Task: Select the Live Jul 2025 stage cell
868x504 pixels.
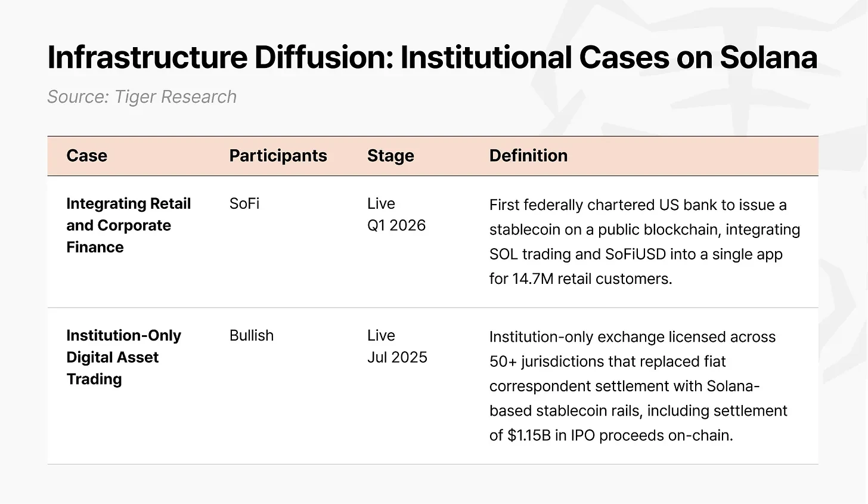Action: pos(397,346)
